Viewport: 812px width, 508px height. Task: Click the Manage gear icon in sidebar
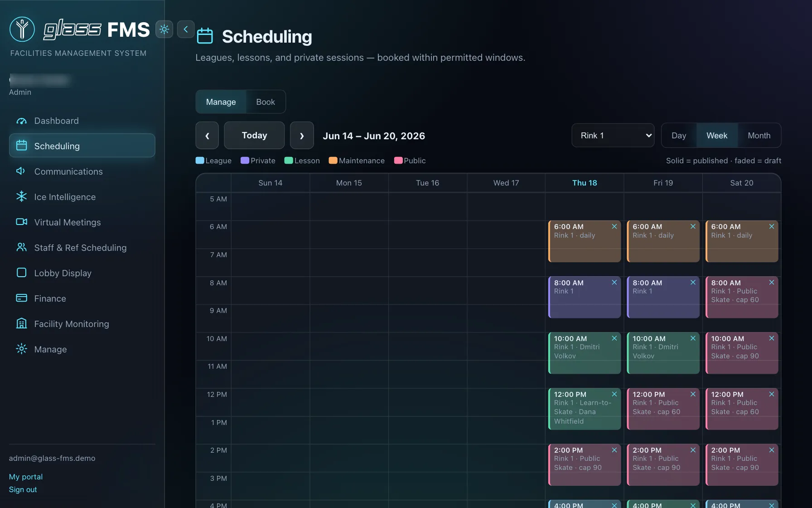21,349
